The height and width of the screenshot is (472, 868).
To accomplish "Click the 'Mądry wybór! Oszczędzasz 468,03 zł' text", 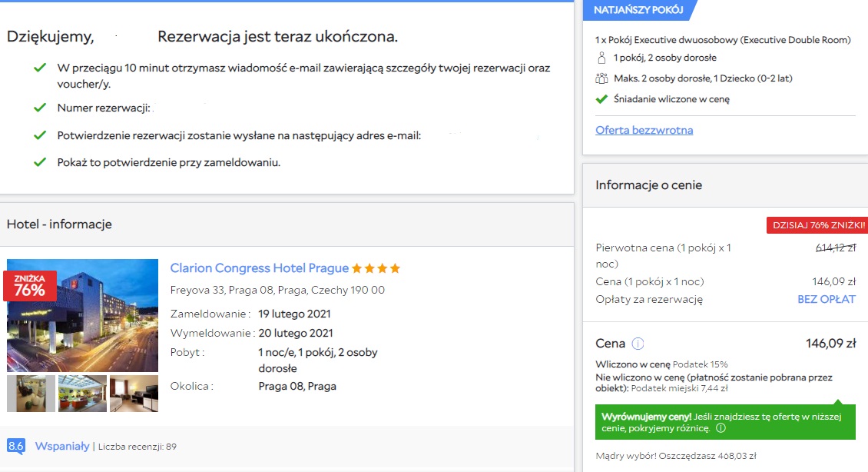I will click(x=676, y=456).
